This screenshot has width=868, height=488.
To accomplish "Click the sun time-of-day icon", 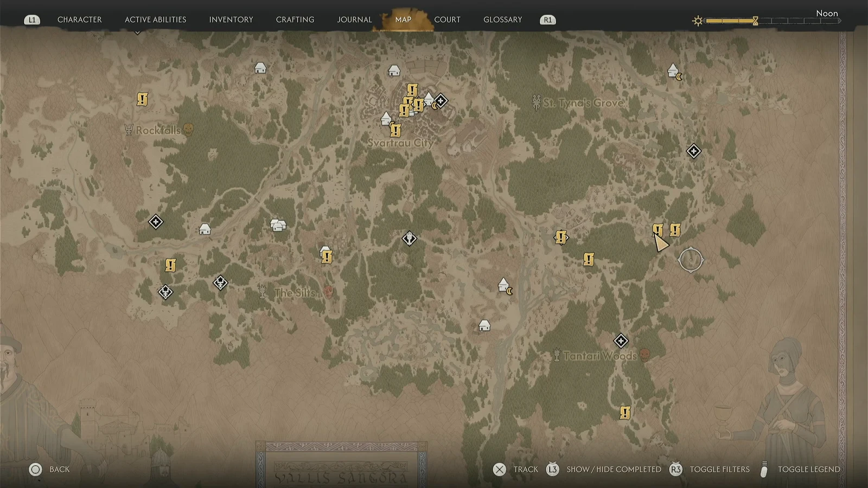I will 698,21.
